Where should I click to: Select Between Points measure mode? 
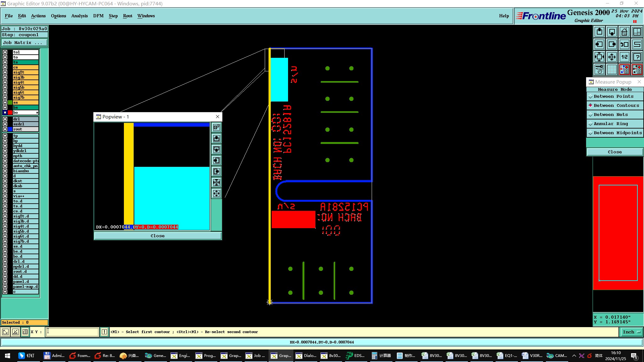tap(613, 96)
